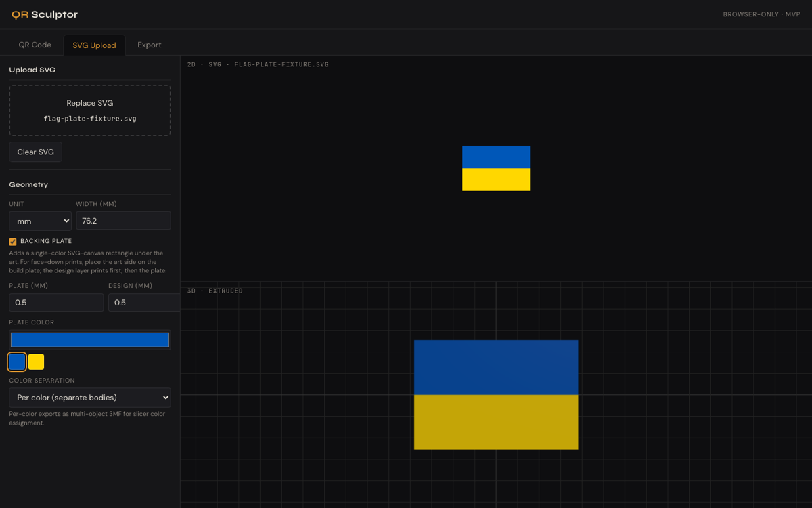This screenshot has width=812, height=508.
Task: Open the Export tab
Action: 150,45
